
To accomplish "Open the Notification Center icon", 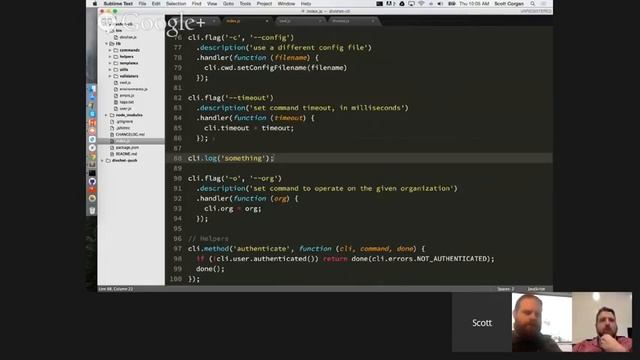I will [543, 4].
